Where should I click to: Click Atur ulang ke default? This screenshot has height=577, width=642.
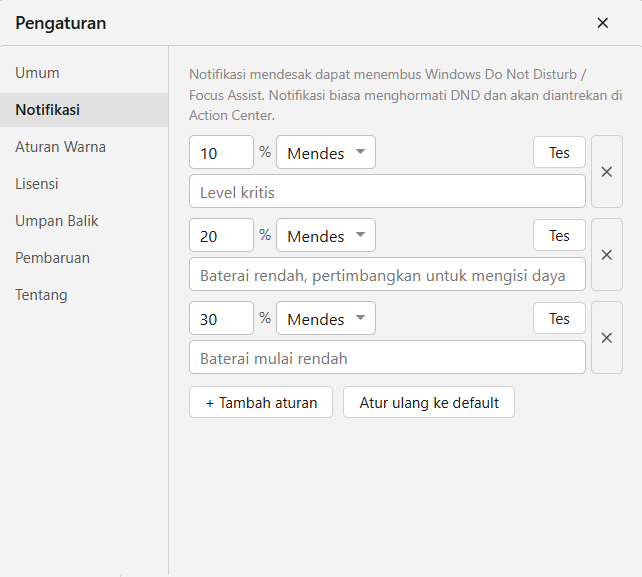coord(429,402)
